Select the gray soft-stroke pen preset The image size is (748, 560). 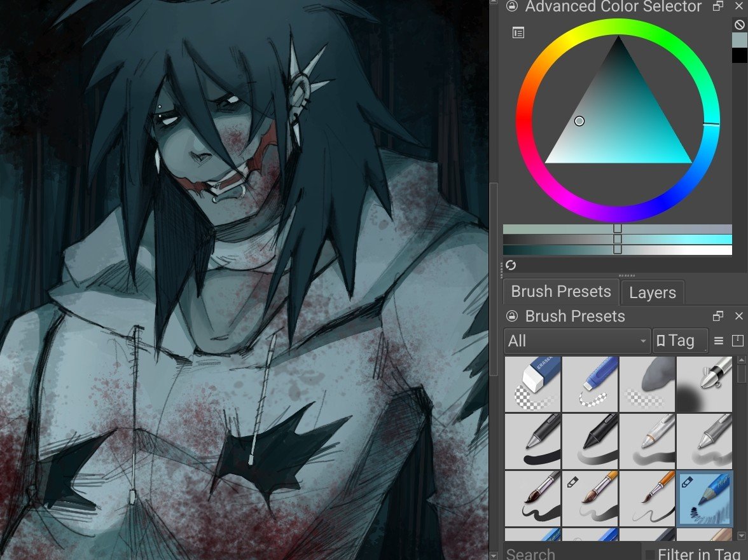tap(704, 441)
